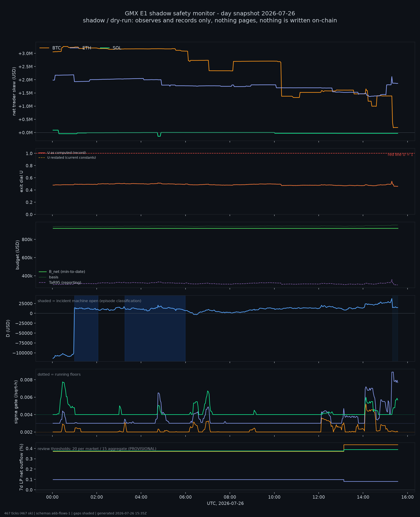Click the 0.8 tick on exit dial axis
The image size is (420, 517).
coord(29,165)
